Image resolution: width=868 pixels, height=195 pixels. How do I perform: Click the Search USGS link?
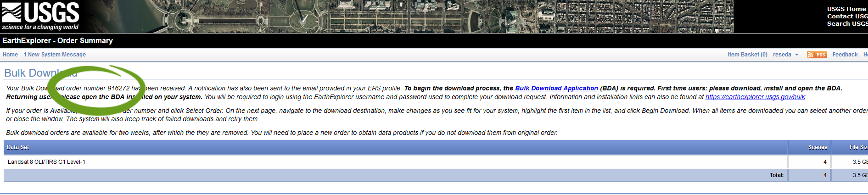click(847, 23)
